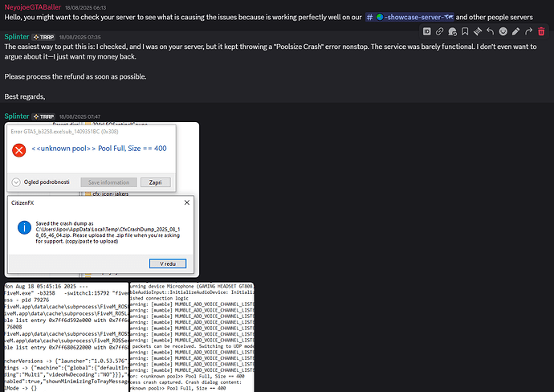The image size is (554, 392).
Task: Click the "The easiest way to put this is" message
Action: pos(271,51)
